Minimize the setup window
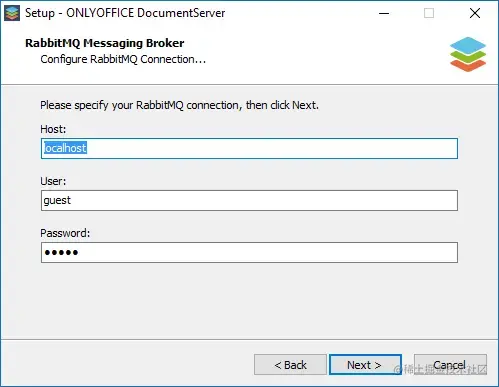499x387 pixels. 384,13
